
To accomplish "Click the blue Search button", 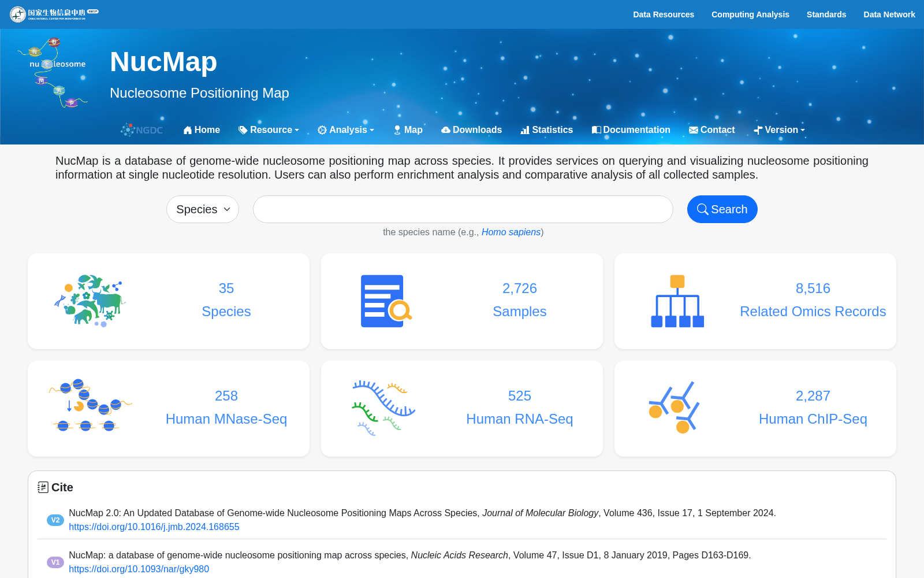I will pos(722,209).
